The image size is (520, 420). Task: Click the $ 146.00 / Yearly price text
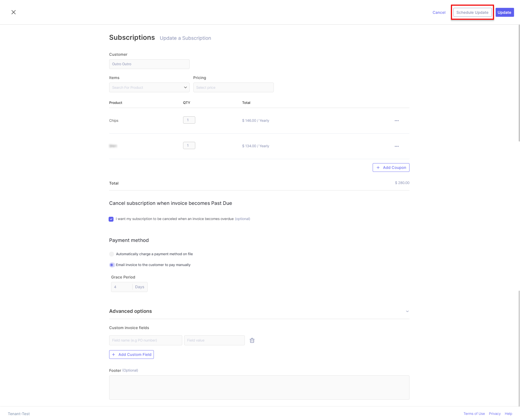(255, 120)
